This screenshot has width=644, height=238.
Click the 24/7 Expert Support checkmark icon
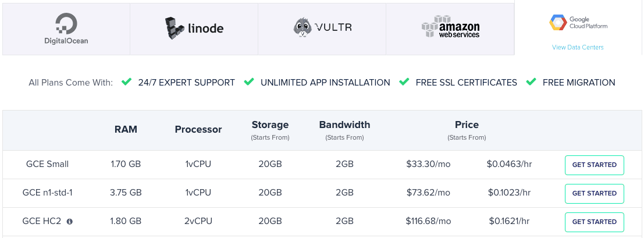tap(126, 82)
